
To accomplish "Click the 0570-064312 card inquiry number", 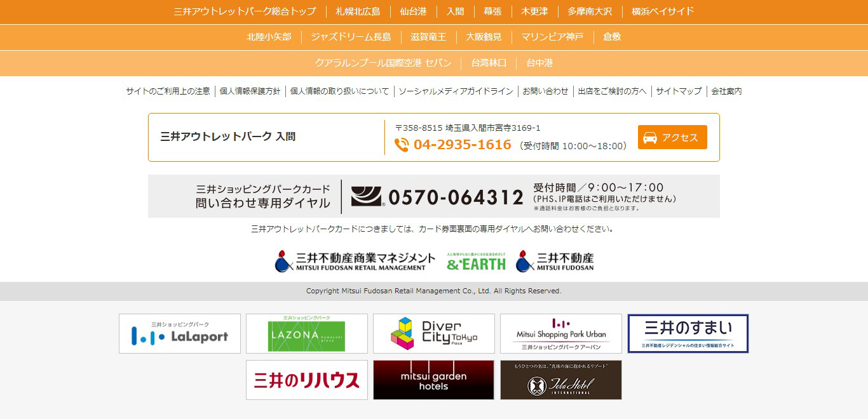I will tap(456, 197).
